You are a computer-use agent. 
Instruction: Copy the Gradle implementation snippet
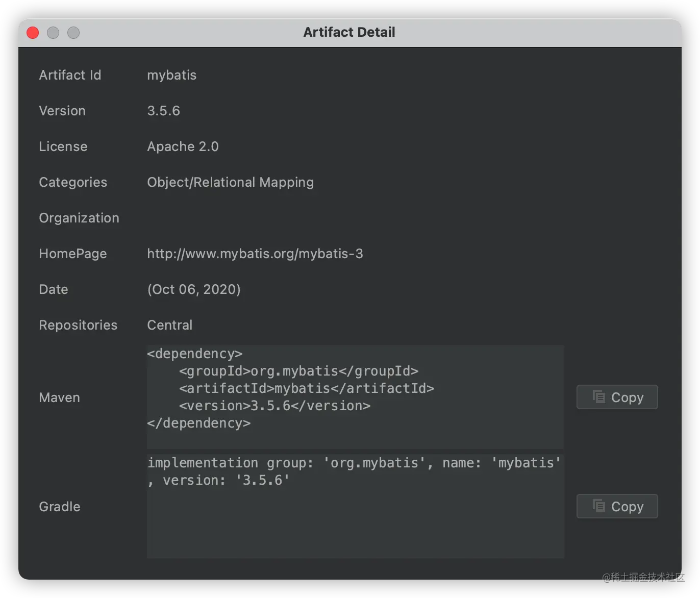pos(617,506)
